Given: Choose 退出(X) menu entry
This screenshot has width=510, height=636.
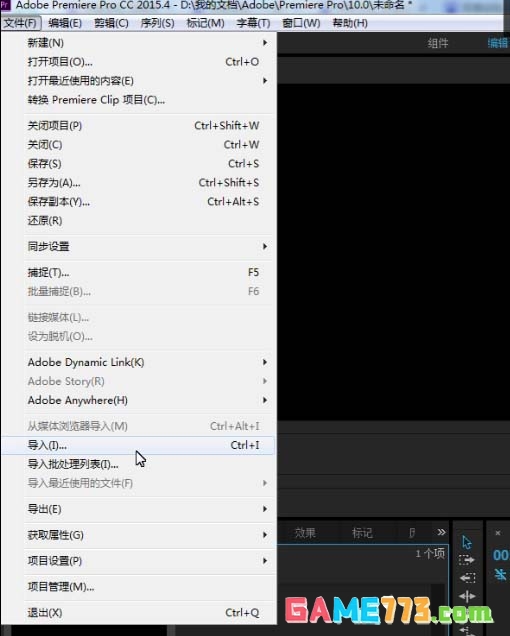Looking at the screenshot, I should click(x=138, y=612).
